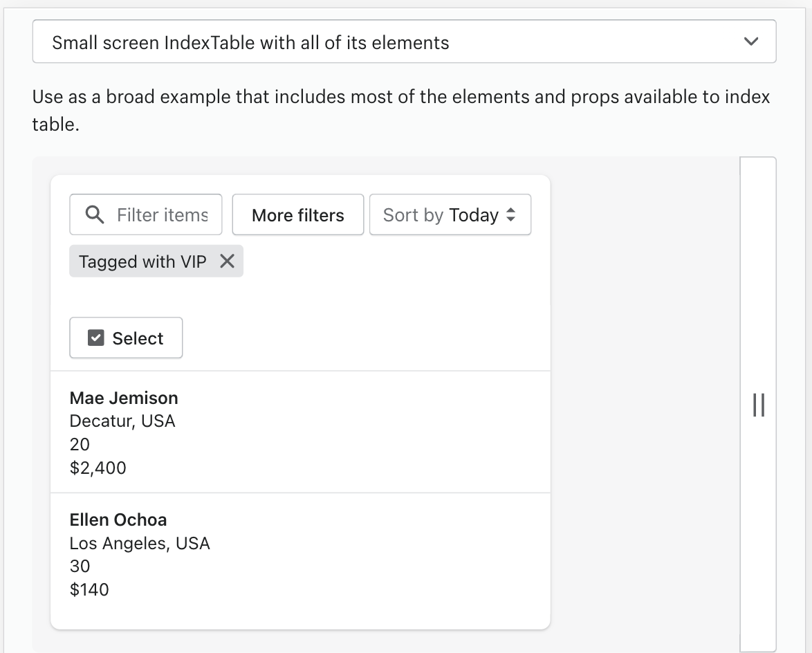
Task: Open the More filters panel
Action: point(297,215)
